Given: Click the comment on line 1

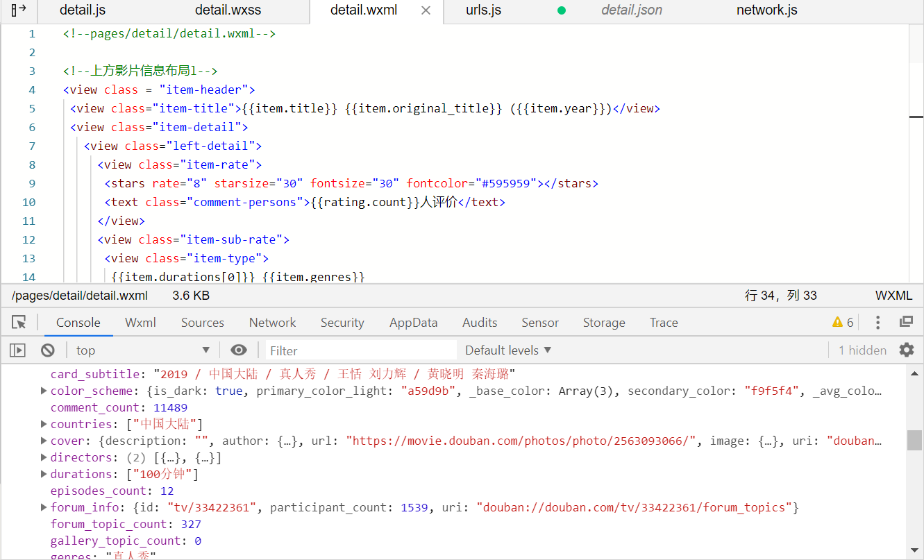Looking at the screenshot, I should [x=169, y=34].
